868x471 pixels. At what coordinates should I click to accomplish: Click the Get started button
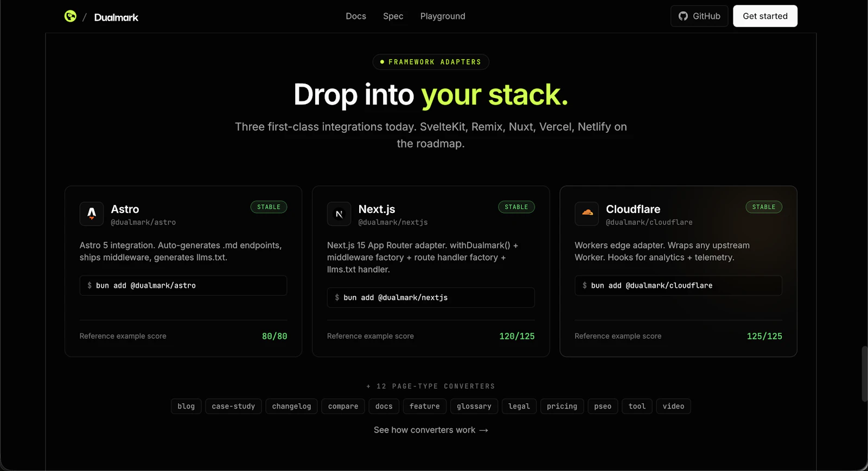coord(765,16)
